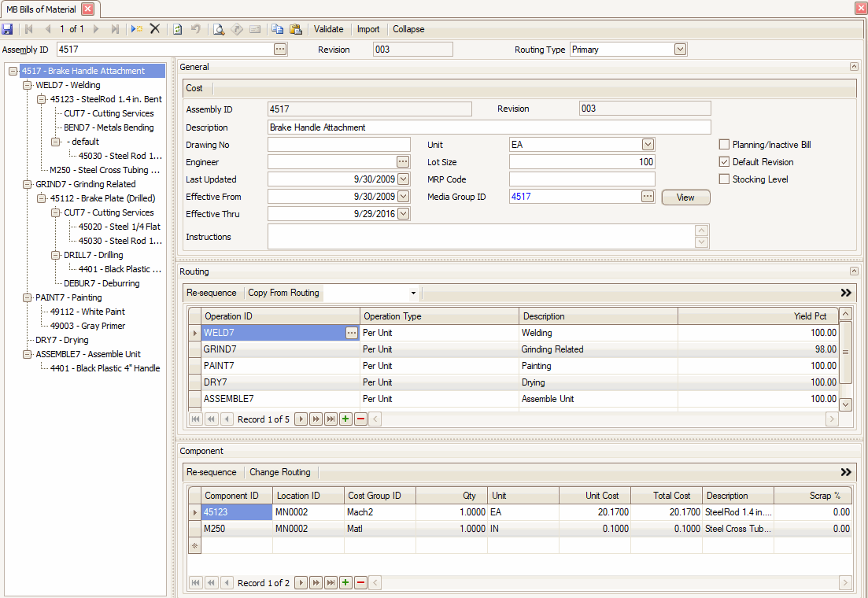Click the delete X icon in the toolbar
868x598 pixels.
coord(155,29)
